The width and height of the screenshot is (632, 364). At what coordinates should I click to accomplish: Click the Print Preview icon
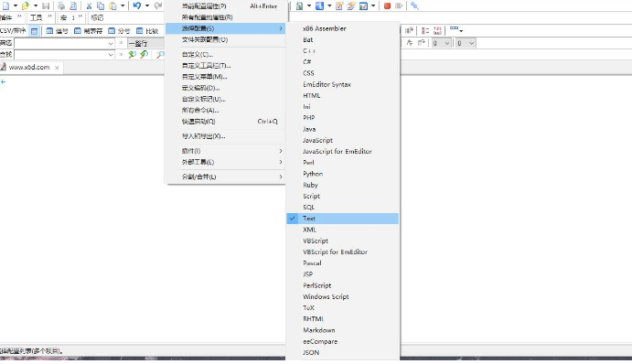pos(73,5)
